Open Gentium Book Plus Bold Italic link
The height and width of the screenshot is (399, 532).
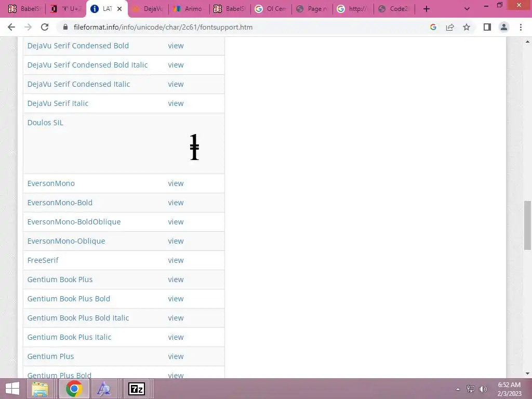78,318
